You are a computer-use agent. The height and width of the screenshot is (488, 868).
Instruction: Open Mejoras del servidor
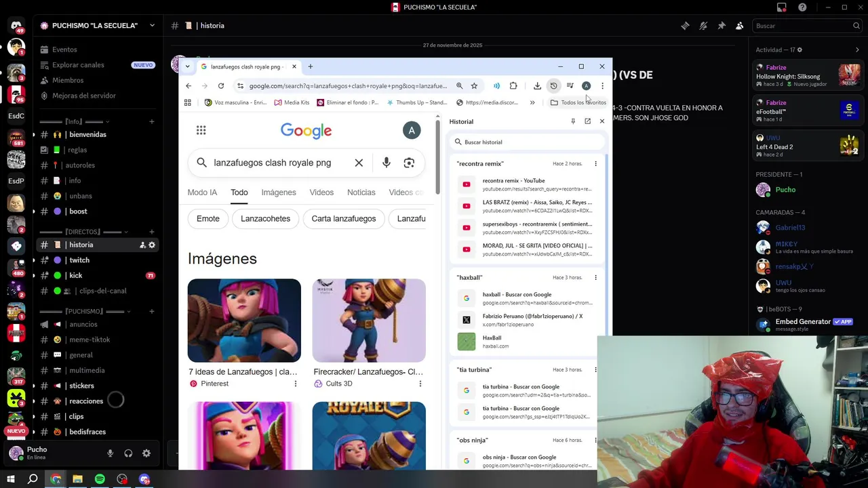click(84, 96)
